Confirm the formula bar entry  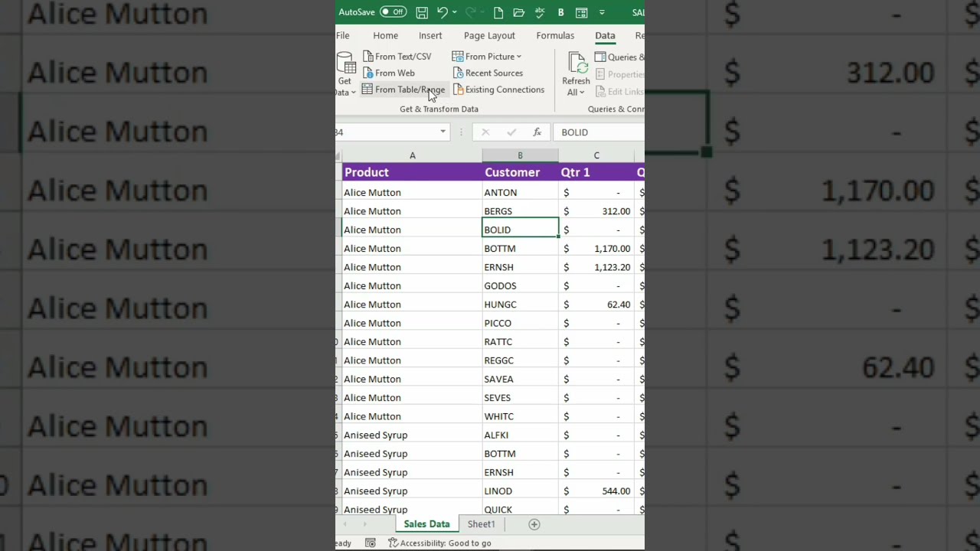(511, 132)
